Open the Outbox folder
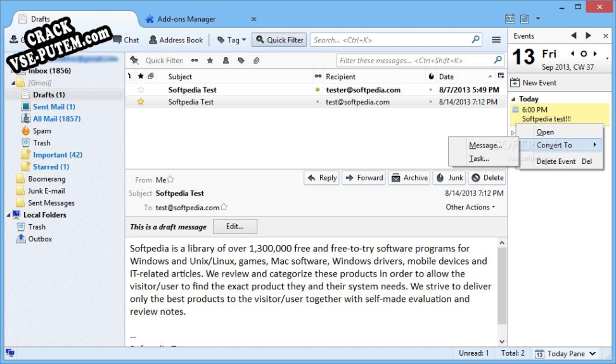 coord(40,239)
